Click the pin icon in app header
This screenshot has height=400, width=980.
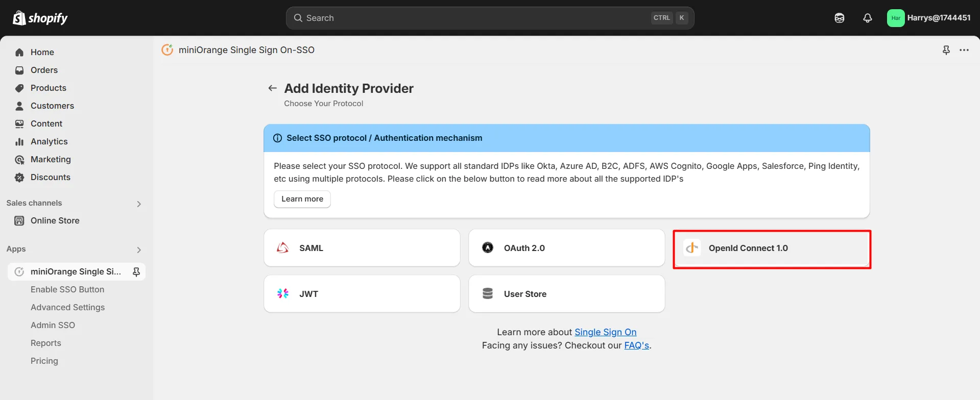[946, 50]
